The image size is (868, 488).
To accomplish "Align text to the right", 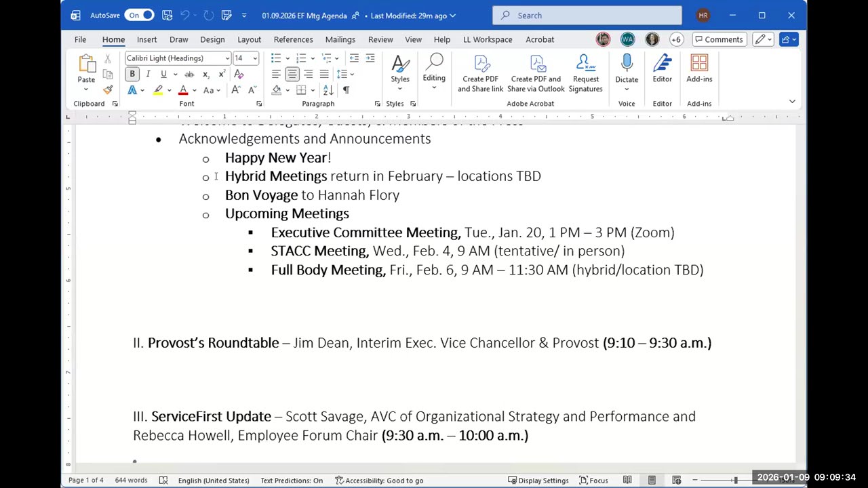I will tap(308, 74).
